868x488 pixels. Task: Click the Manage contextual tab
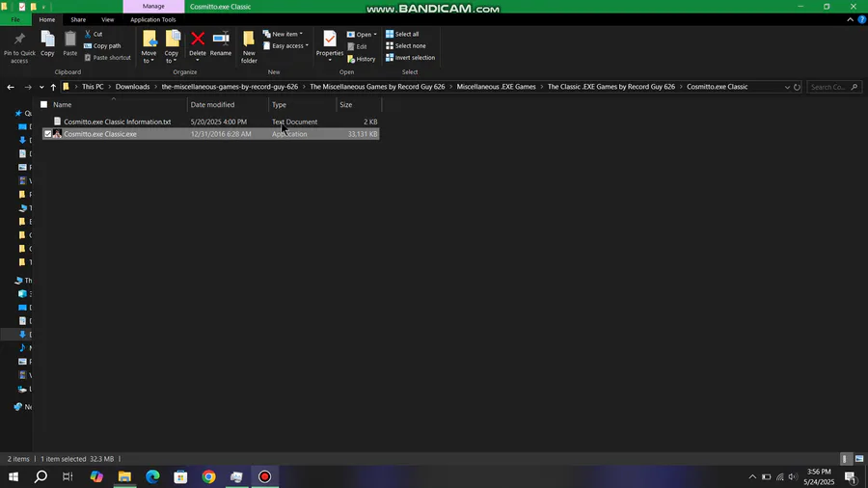tap(153, 7)
